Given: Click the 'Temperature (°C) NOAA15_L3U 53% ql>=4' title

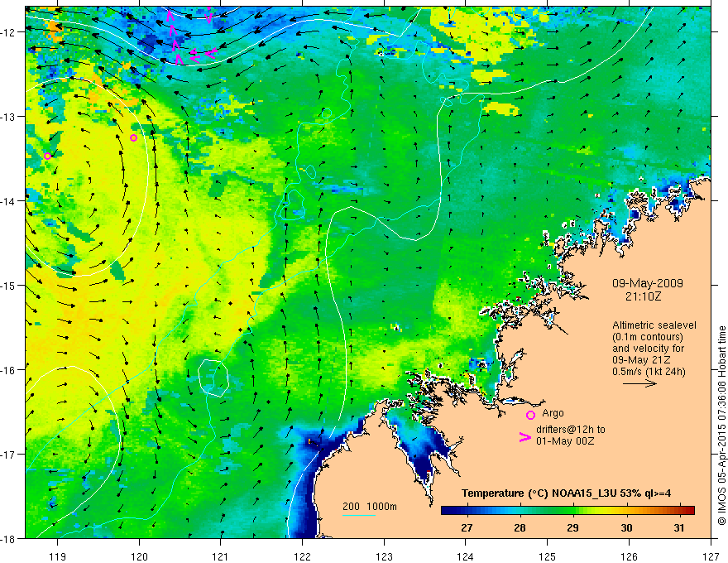Looking at the screenshot, I should tap(566, 493).
